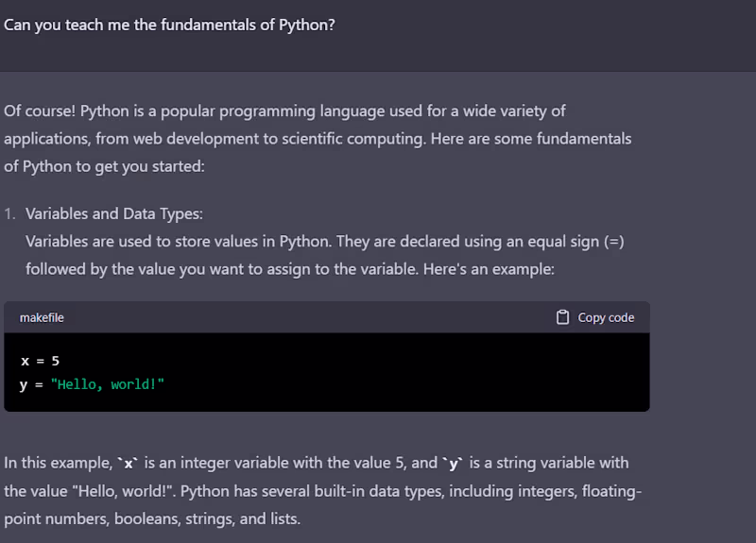
Task: Click the makefile language label
Action: pyautogui.click(x=42, y=318)
